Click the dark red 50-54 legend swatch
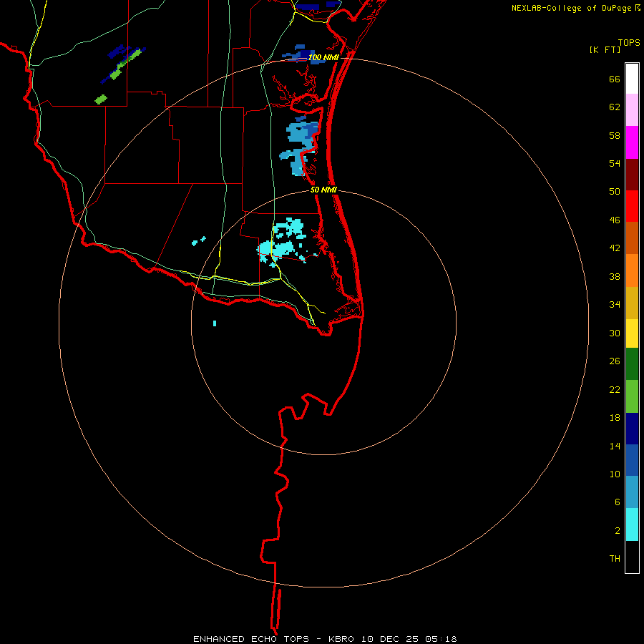 click(632, 174)
